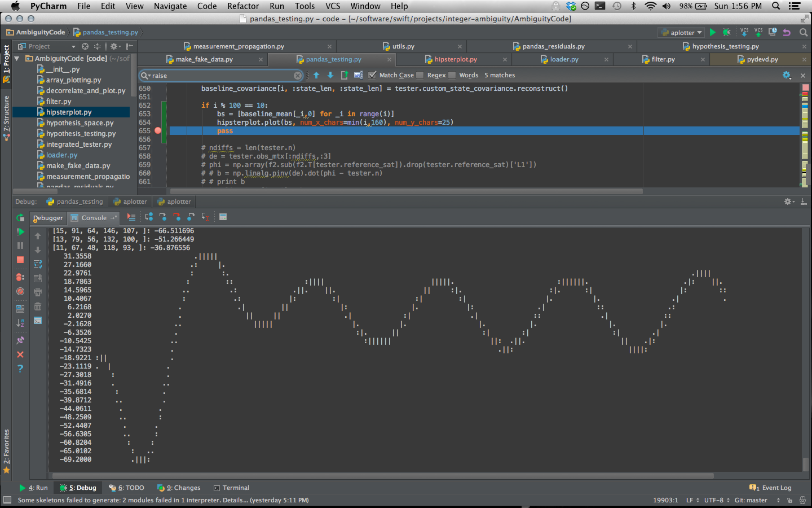
Task: Open the Project view selector dropdown
Action: point(73,47)
